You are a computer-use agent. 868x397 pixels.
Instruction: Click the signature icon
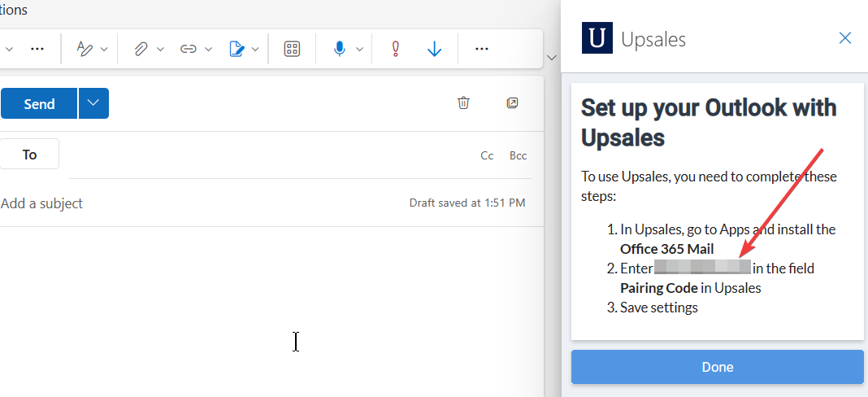click(x=237, y=49)
